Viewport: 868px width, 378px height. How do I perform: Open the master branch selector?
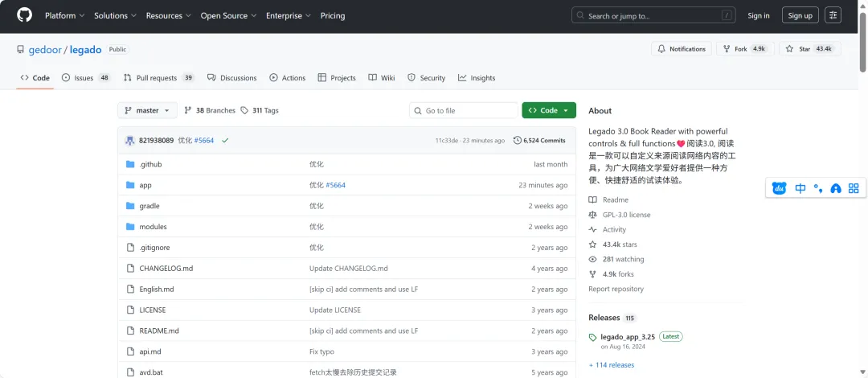(147, 110)
